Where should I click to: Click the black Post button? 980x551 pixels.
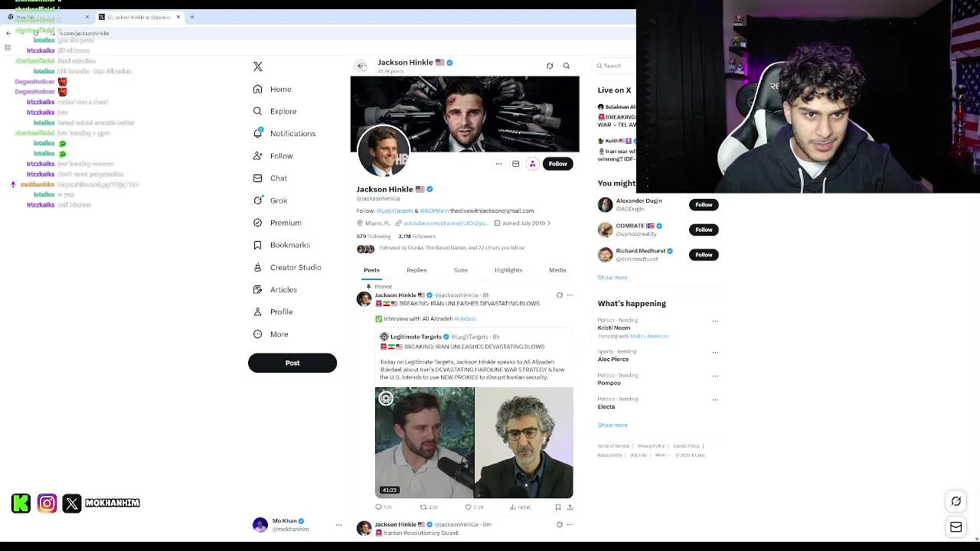(292, 364)
